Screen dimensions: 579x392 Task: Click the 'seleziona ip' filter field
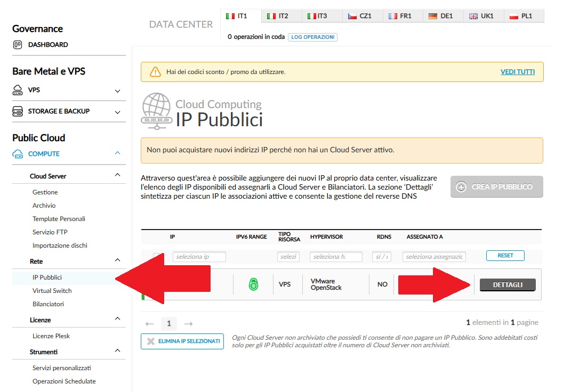[x=199, y=257]
